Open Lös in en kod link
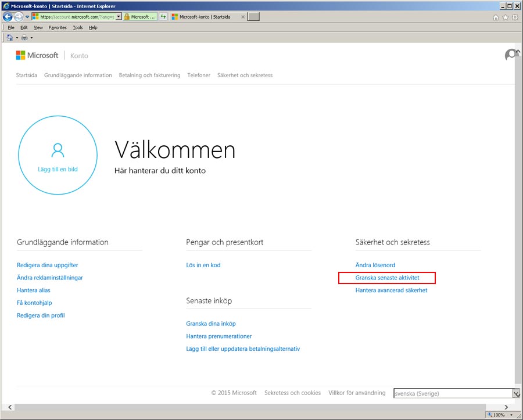Screen dimensions: 523x420 click(x=203, y=265)
